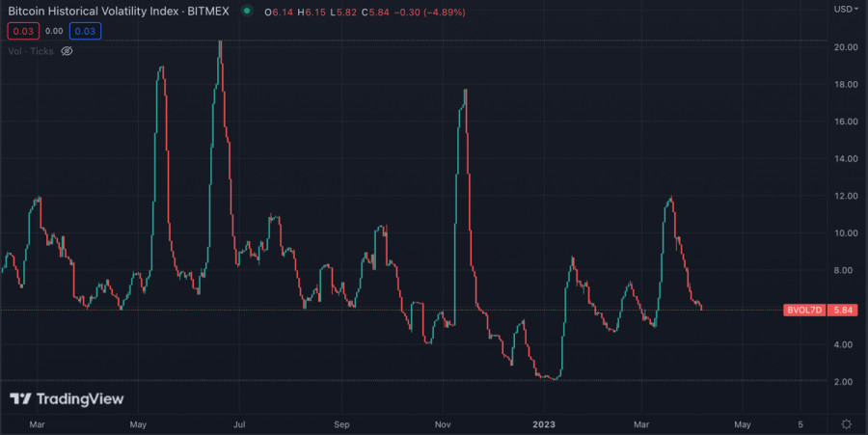Click the 18.00 price axis label
Viewport: 868px width, 435px height.
[x=846, y=84]
